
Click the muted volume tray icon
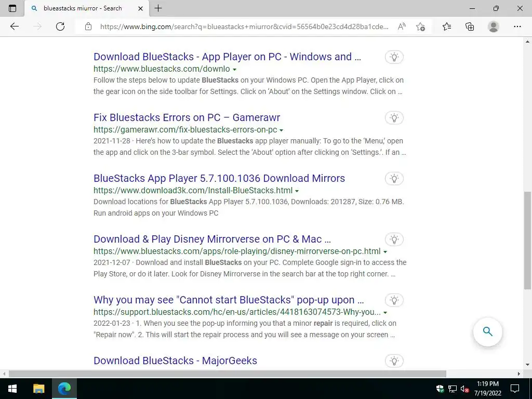pos(464,389)
